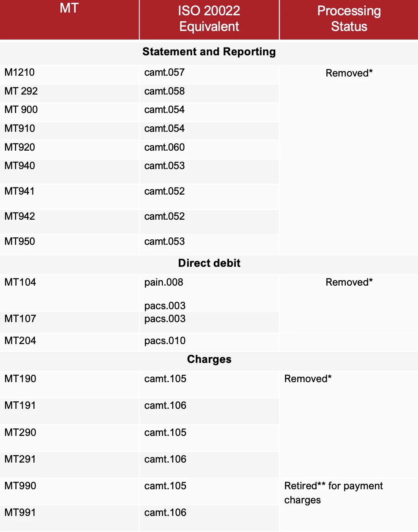The image size is (418, 532).
Task: Select the MT941 cell
Action: click(x=20, y=191)
